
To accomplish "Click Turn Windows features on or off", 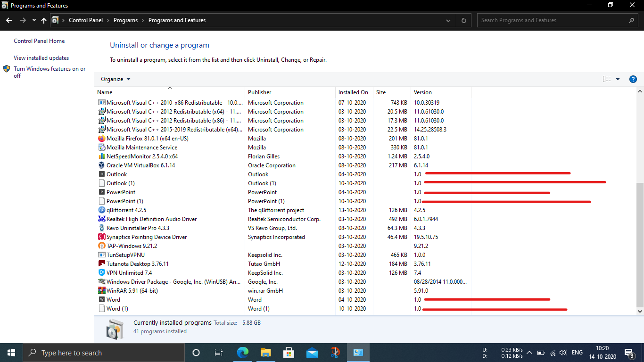I will click(x=50, y=72).
